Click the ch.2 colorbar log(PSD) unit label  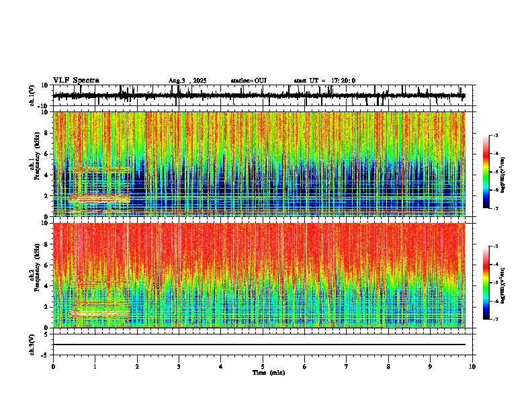coord(503,285)
